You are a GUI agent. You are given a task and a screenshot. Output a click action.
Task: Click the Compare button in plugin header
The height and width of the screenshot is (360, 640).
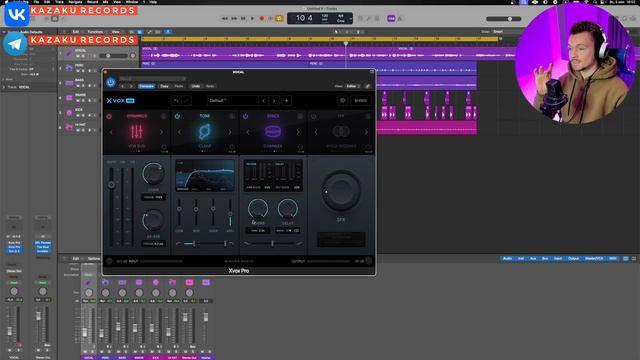[146, 86]
